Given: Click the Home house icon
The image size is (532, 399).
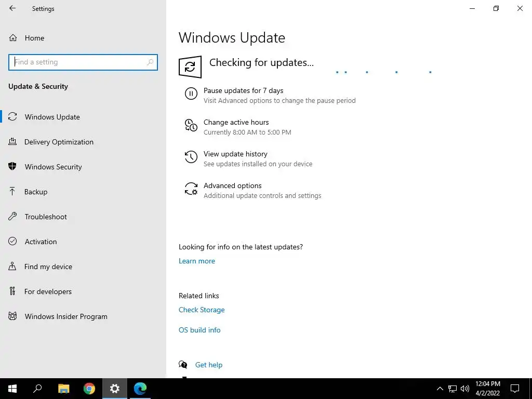Looking at the screenshot, I should [13, 37].
